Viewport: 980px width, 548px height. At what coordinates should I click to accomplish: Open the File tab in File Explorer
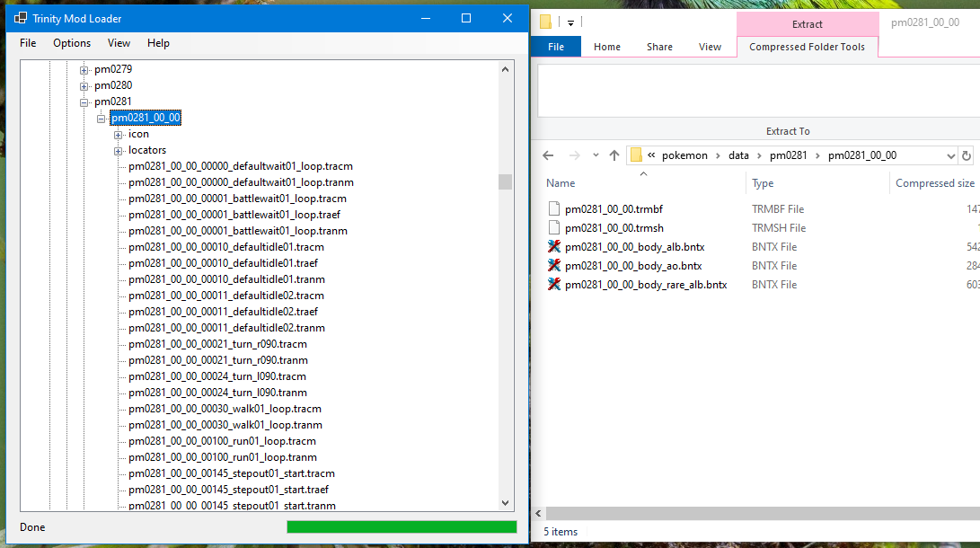(x=556, y=47)
